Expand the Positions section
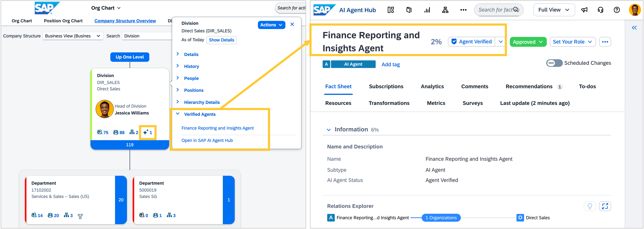This screenshot has height=229, width=644. 177,90
